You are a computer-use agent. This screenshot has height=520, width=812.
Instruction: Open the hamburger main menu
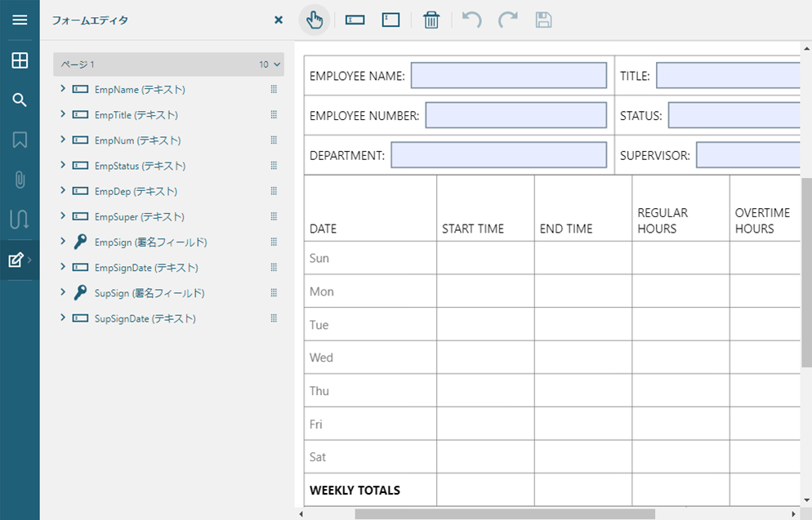20,20
